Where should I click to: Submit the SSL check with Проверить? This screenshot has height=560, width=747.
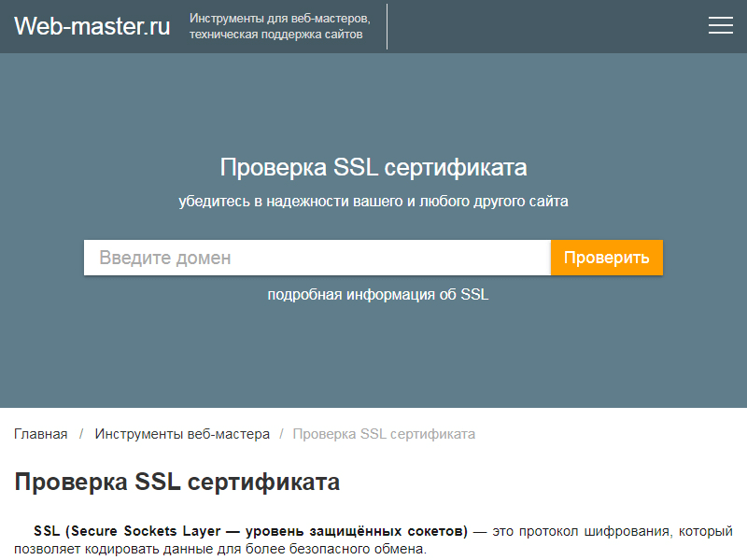pos(605,258)
